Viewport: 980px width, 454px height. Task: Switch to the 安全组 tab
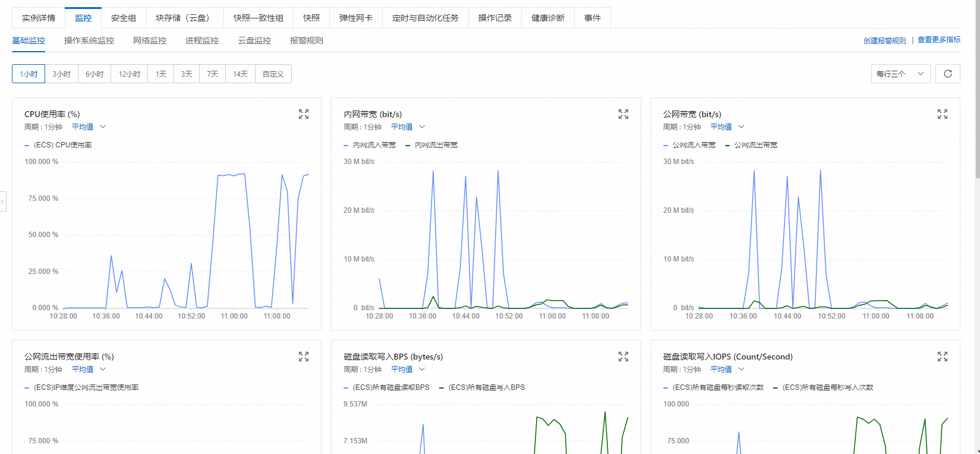124,18
